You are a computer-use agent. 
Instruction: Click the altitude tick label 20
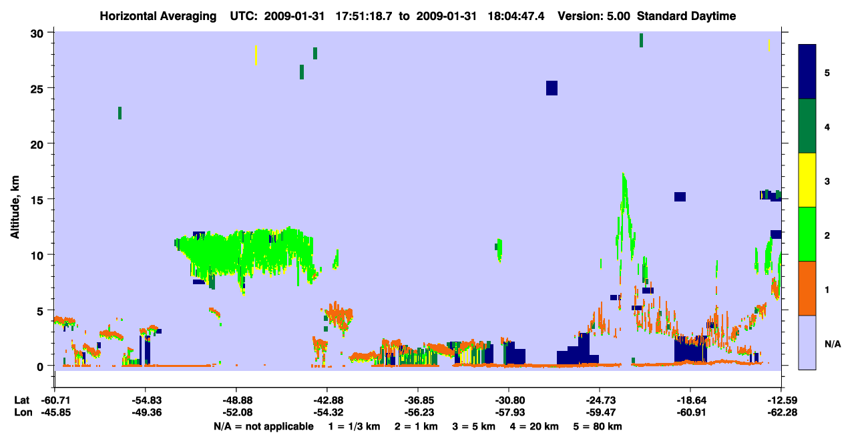[39, 143]
